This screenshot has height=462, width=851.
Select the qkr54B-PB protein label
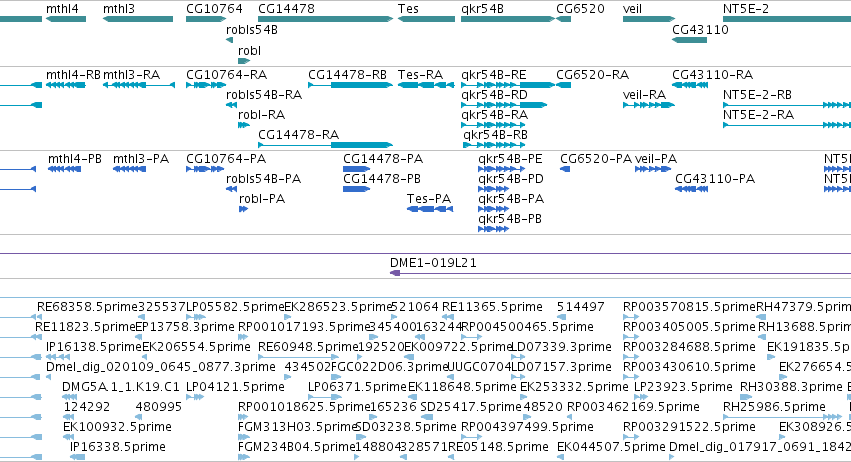510,219
